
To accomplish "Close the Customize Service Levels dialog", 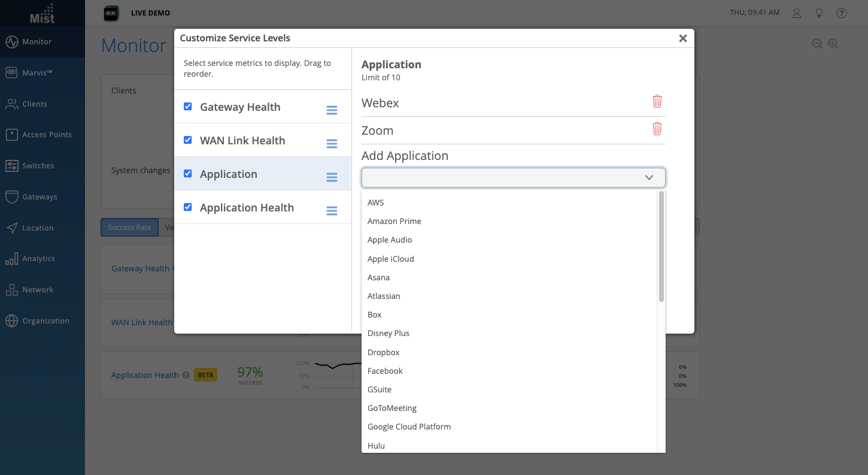I will 682,38.
